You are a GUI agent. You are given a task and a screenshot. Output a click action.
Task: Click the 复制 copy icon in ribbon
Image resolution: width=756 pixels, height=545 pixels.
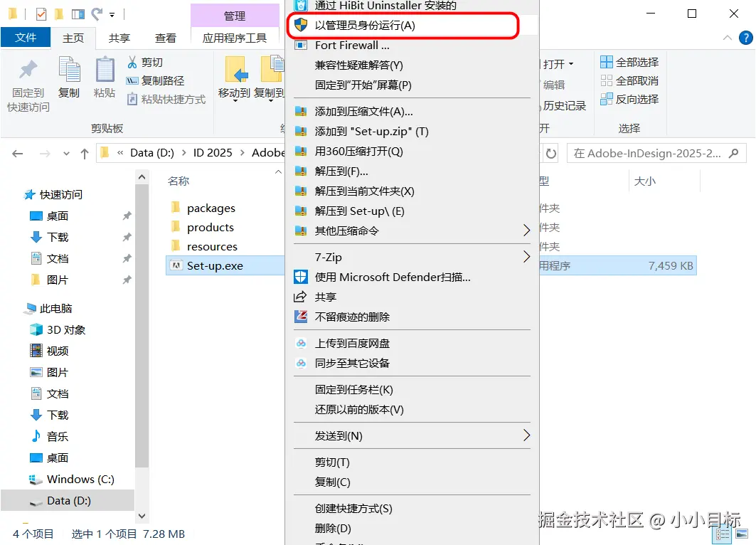69,70
